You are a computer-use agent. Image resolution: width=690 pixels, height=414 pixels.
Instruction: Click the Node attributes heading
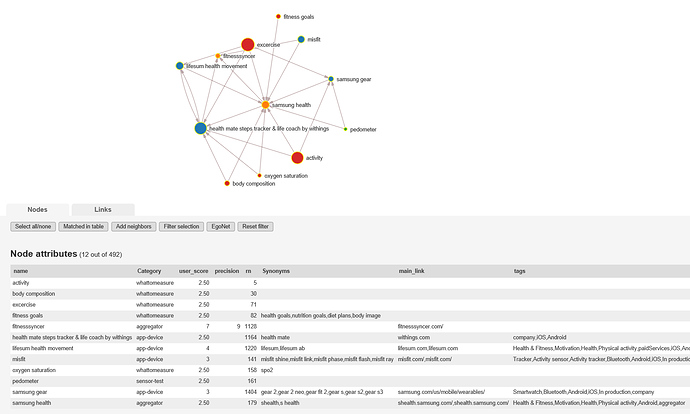tap(44, 254)
